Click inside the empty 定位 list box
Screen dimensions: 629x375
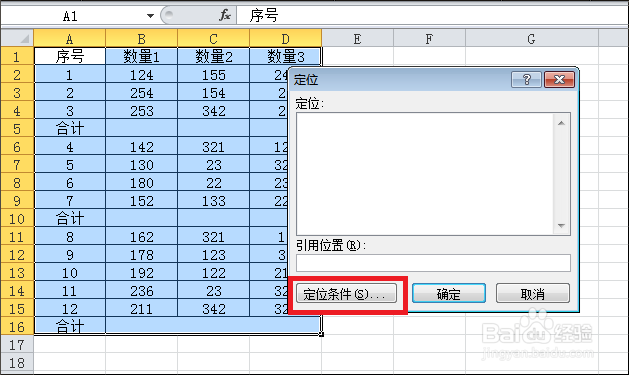425,174
